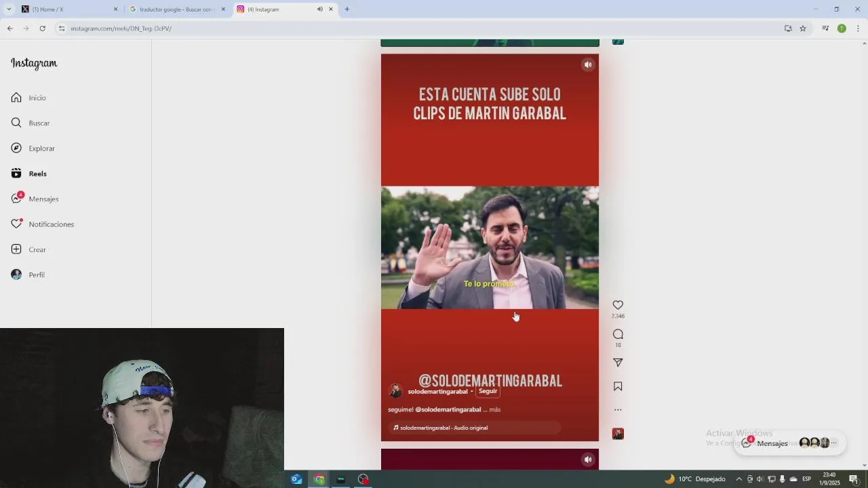Install app icon in address bar
Image resolution: width=868 pixels, height=488 pixels.
(788, 28)
